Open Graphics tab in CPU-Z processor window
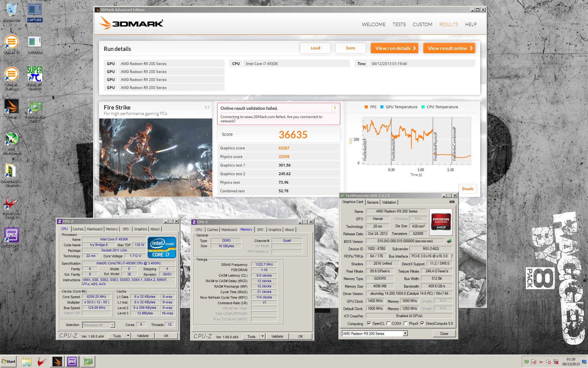This screenshot has width=588, height=368. click(140, 229)
